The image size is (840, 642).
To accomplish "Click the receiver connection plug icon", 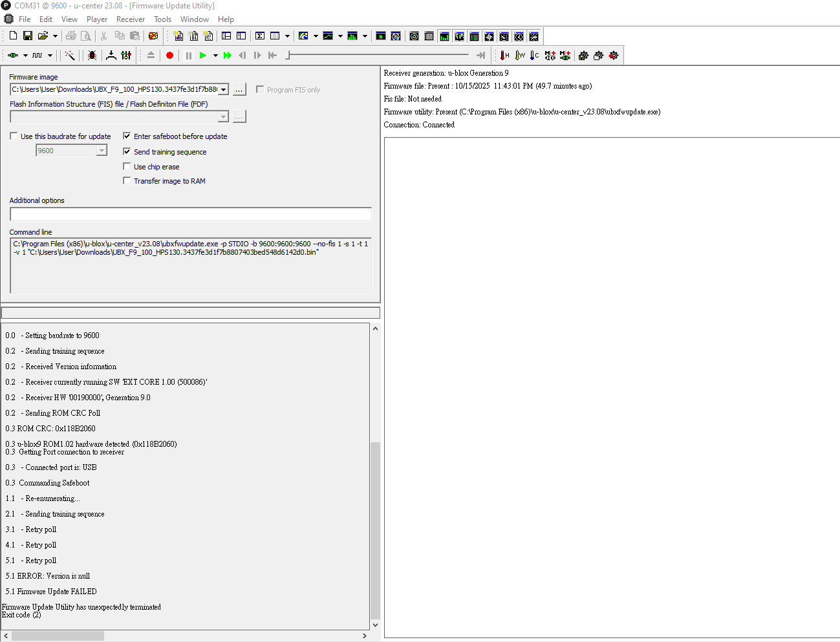I will (12, 56).
